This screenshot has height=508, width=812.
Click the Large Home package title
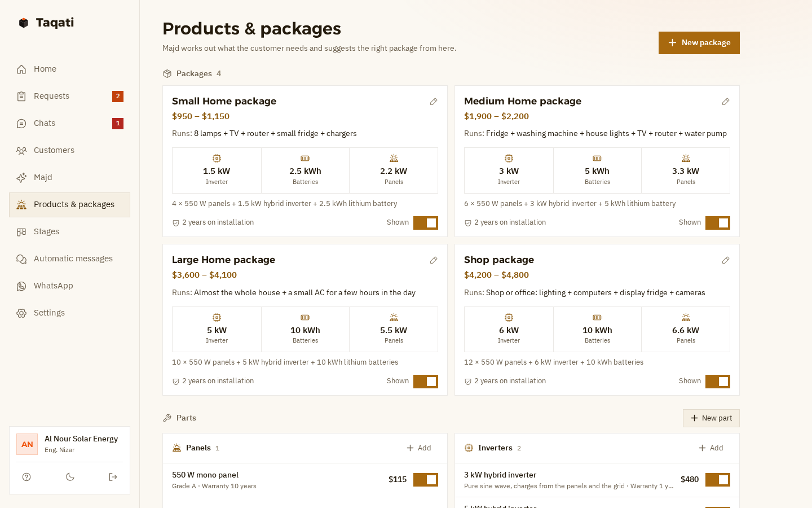tap(223, 260)
